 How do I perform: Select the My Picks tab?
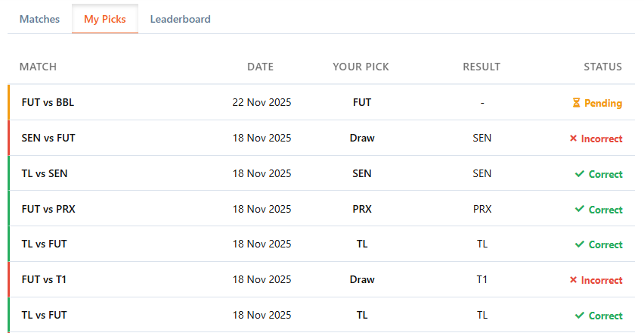pos(105,19)
